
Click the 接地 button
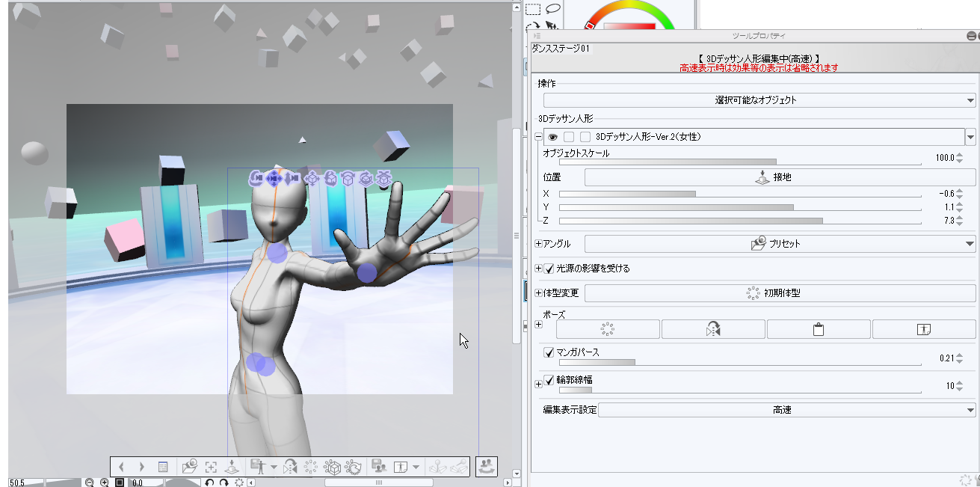click(x=780, y=177)
